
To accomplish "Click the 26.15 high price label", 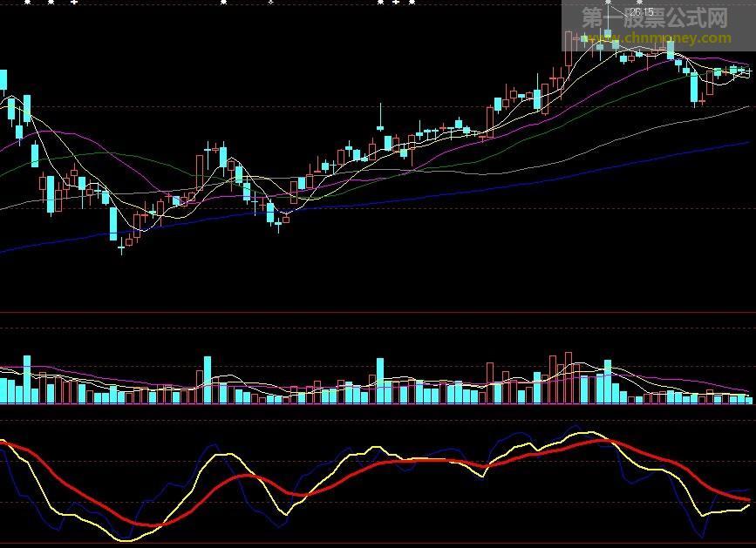I will (642, 12).
